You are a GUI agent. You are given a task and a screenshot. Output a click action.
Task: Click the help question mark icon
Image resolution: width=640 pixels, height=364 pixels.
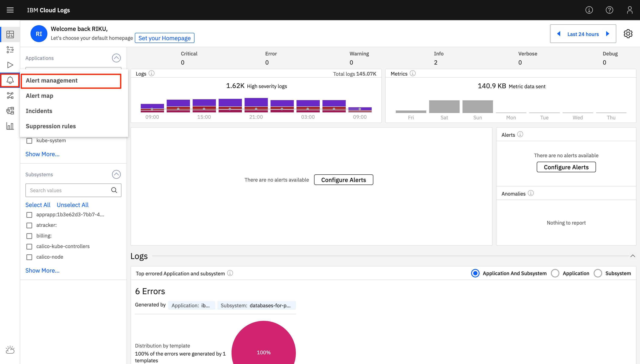click(609, 10)
